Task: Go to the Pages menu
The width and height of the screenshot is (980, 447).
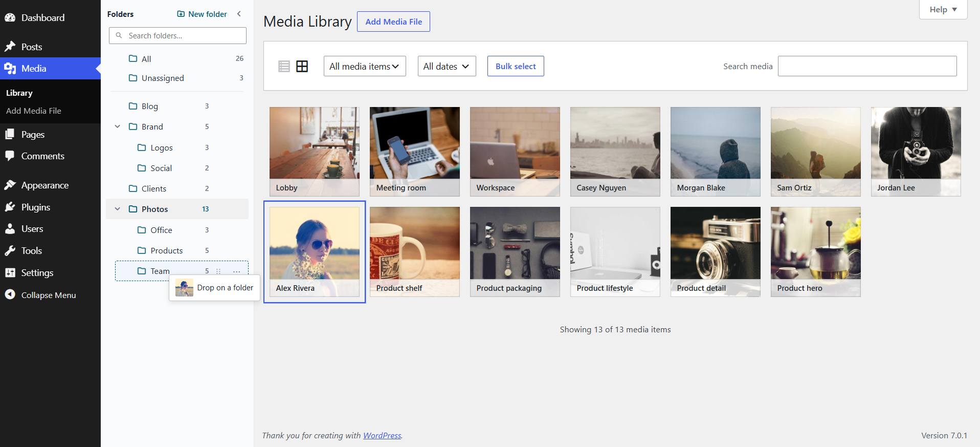Action: coord(33,134)
